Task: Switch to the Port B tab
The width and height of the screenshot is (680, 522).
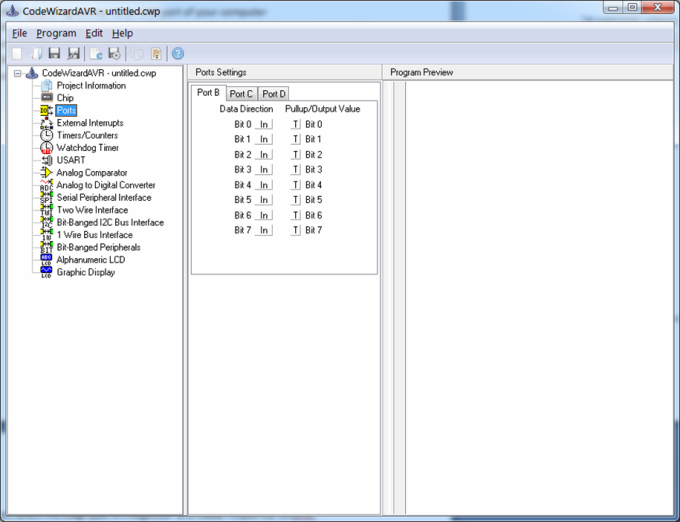Action: coord(208,93)
